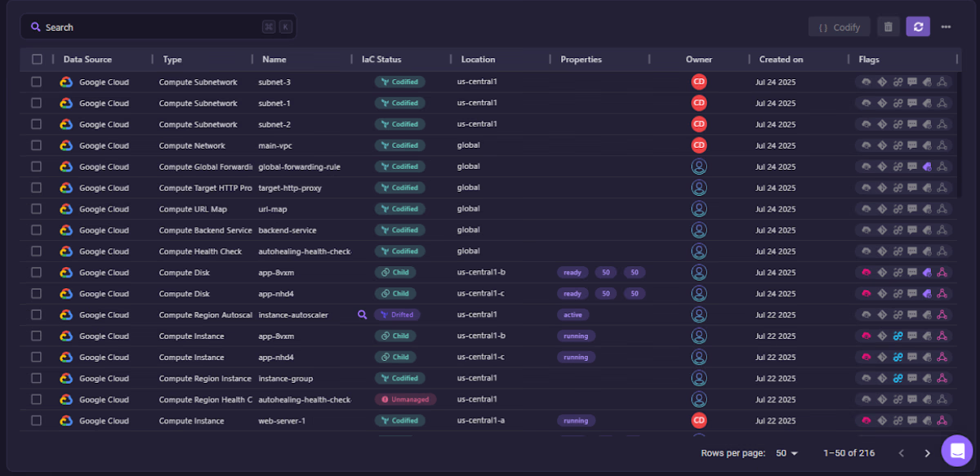The height and width of the screenshot is (476, 980).
Task: Click the git diamond flag on Unmanaged autohealing-health-check row
Action: tap(882, 399)
